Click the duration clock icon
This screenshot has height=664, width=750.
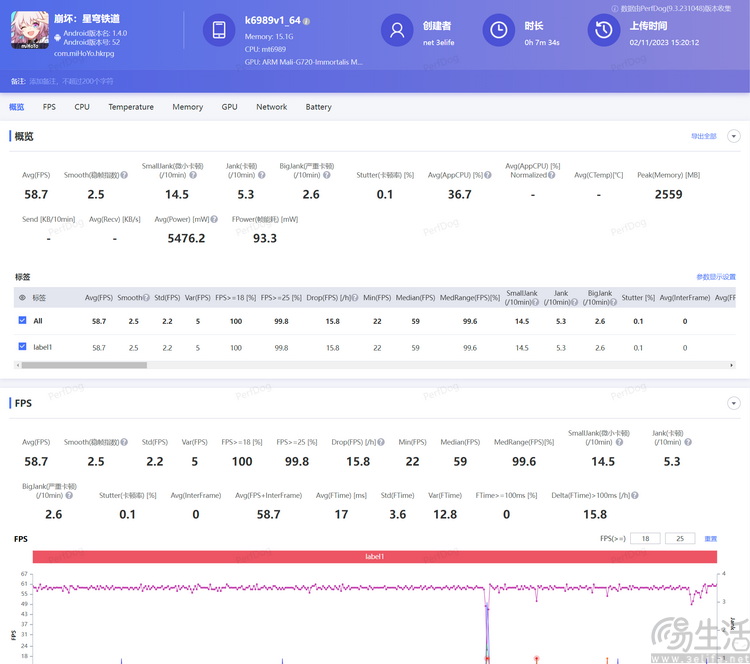tap(498, 30)
